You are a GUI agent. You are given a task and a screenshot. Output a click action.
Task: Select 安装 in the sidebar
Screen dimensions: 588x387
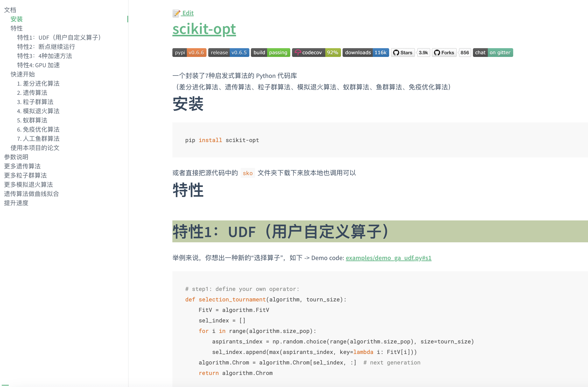click(17, 19)
